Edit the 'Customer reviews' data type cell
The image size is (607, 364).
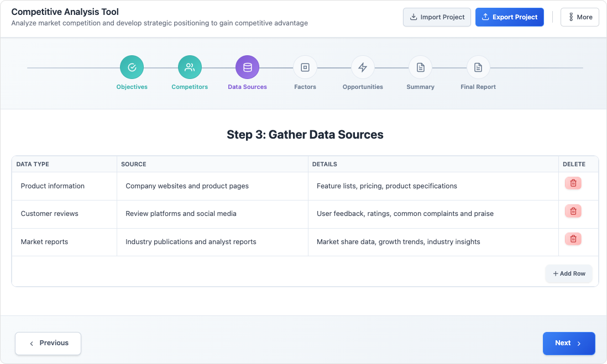(x=64, y=214)
